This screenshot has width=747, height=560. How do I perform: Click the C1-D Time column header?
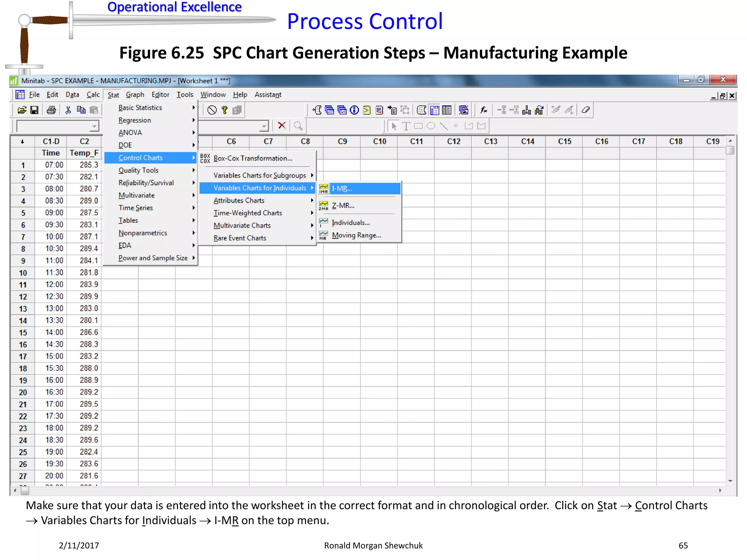tap(51, 141)
